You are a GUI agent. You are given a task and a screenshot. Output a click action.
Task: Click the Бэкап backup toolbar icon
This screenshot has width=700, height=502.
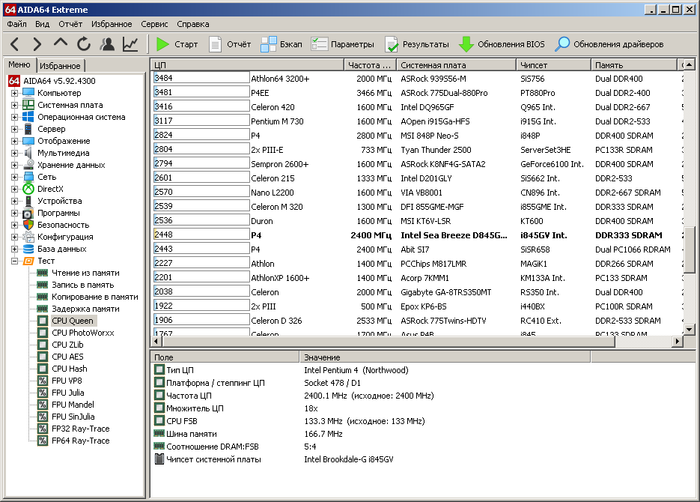point(270,45)
